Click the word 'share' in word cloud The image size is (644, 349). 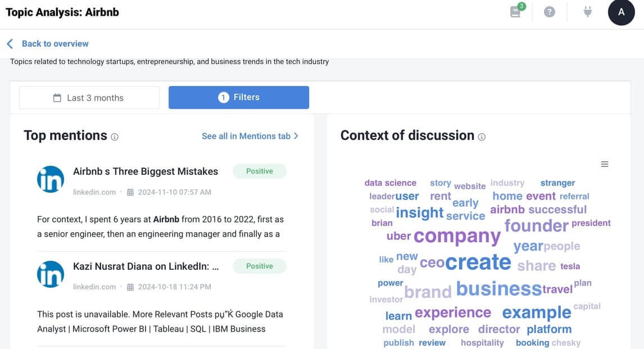537,266
